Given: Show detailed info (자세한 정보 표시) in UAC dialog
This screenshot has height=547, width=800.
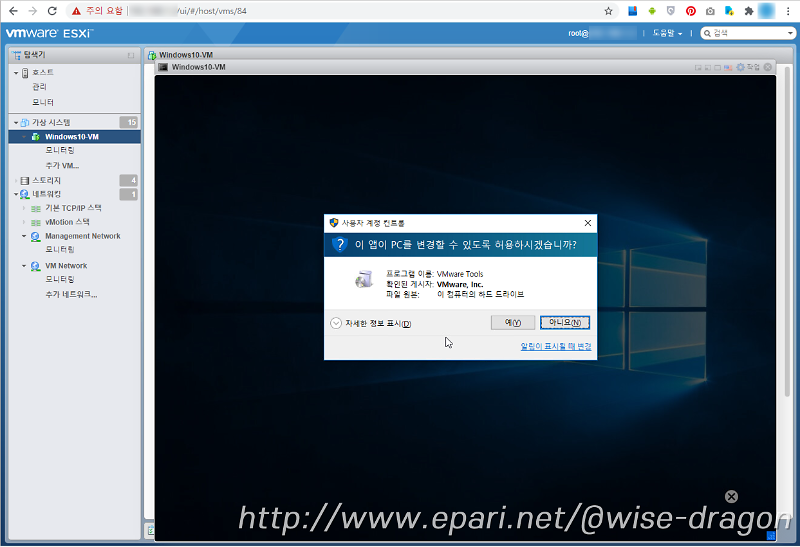Looking at the screenshot, I should 371,324.
